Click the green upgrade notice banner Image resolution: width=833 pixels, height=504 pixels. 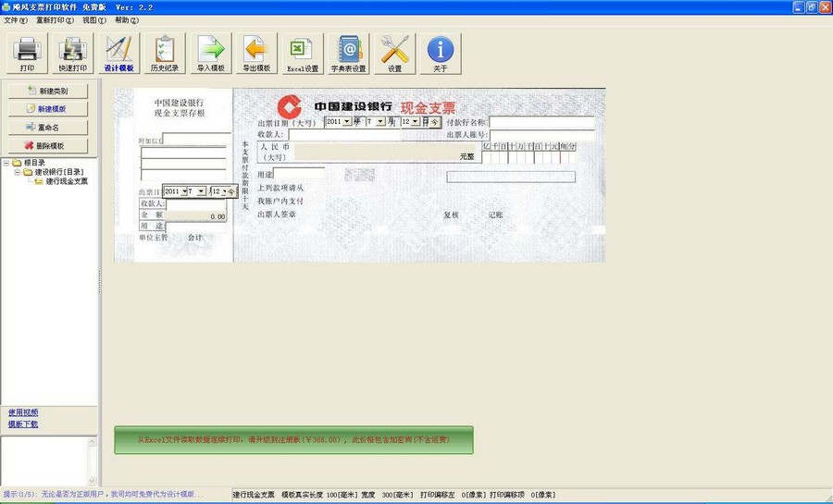point(293,440)
